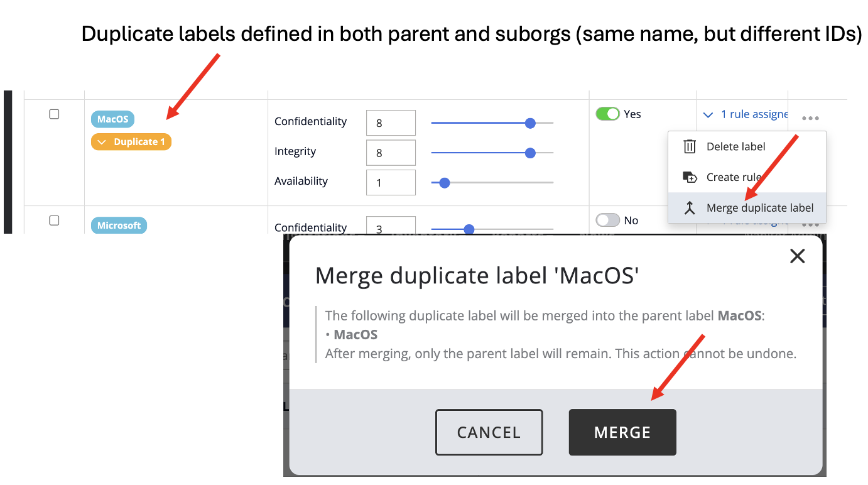The width and height of the screenshot is (868, 485).
Task: Enable the Microsoft row No toggle
Action: coord(607,220)
